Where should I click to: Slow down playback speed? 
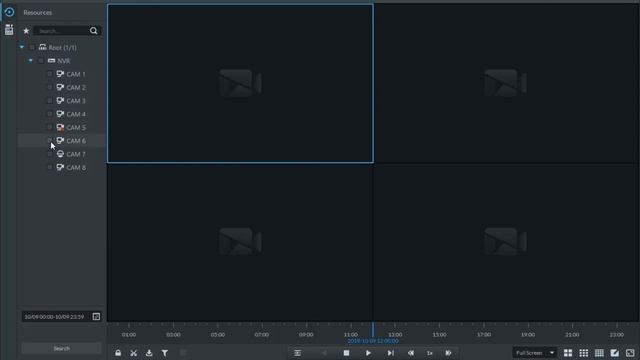tap(411, 353)
